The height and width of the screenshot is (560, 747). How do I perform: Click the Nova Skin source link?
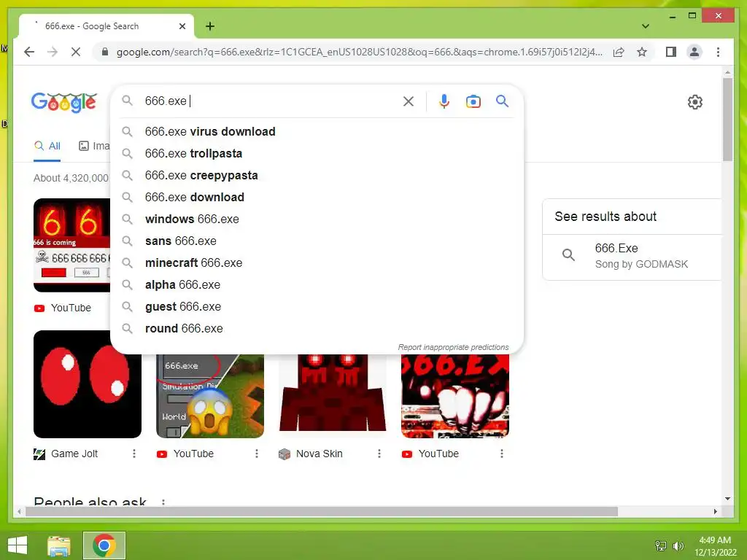[311, 454]
